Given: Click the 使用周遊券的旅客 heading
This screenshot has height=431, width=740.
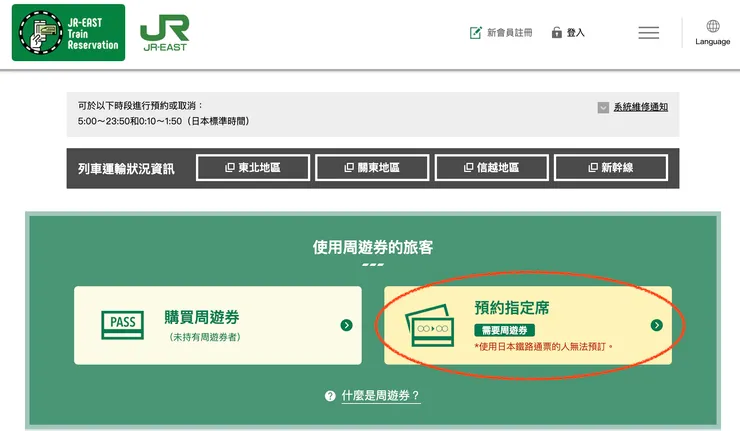Looking at the screenshot, I should [x=373, y=247].
